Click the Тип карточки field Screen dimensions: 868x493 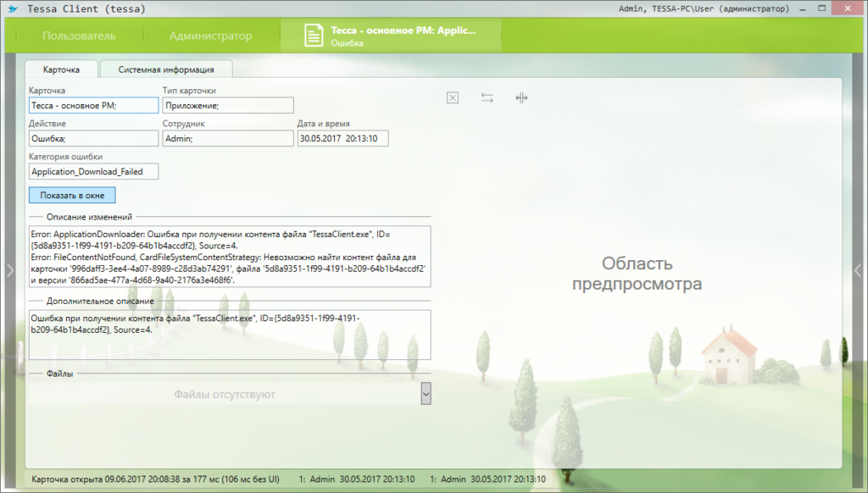(x=227, y=105)
